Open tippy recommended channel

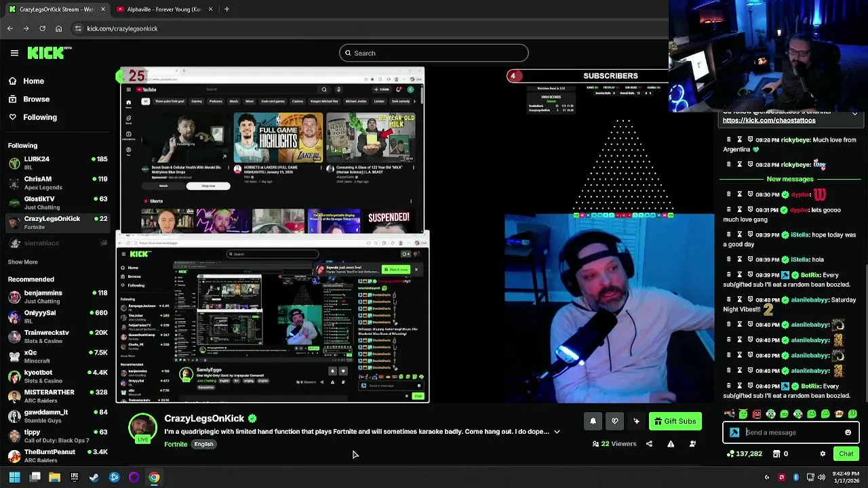click(58, 436)
